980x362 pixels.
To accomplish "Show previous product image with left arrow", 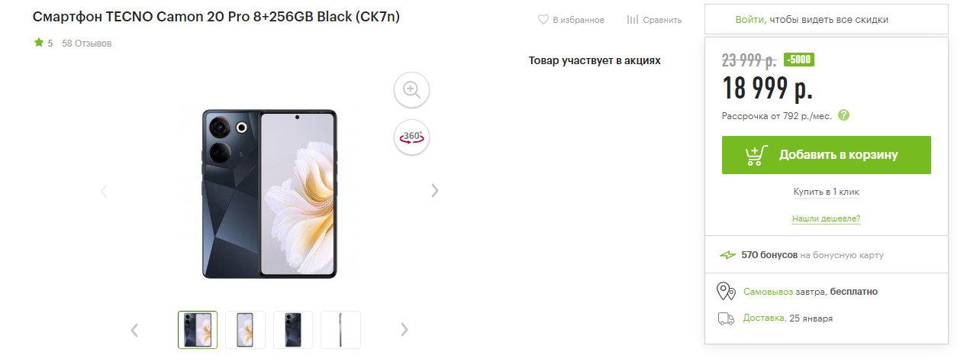I will coord(105,190).
